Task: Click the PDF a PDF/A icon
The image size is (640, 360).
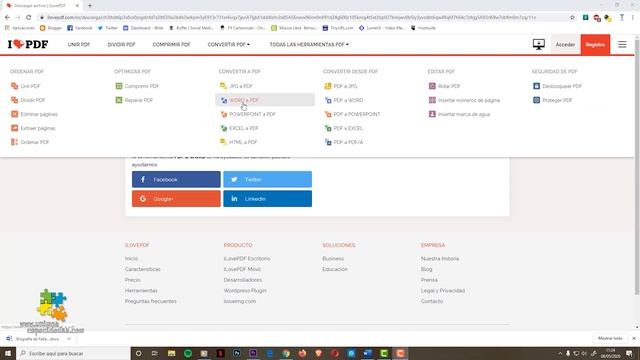Action: (328, 142)
